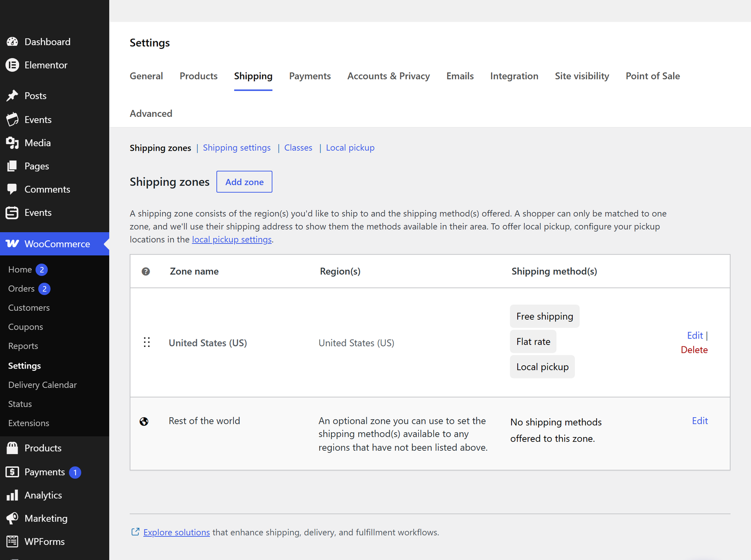The image size is (751, 560).
Task: Edit the United States (US) zone
Action: pyautogui.click(x=695, y=335)
